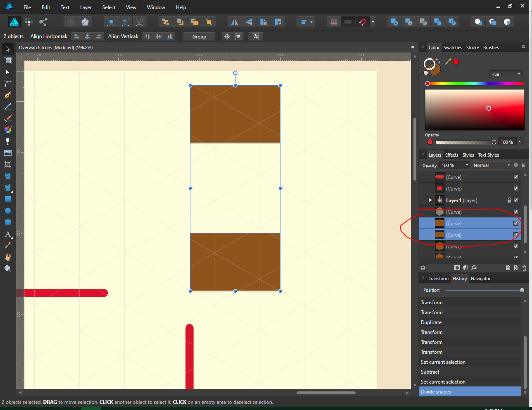Select the Duplicate history step
Image resolution: width=532 pixels, height=410 pixels.
coord(470,322)
